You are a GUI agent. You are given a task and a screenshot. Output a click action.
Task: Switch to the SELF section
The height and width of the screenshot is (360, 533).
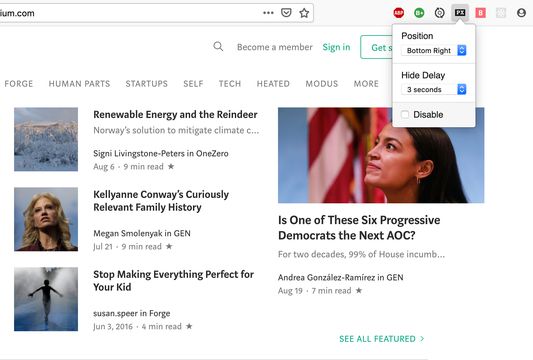(x=193, y=84)
